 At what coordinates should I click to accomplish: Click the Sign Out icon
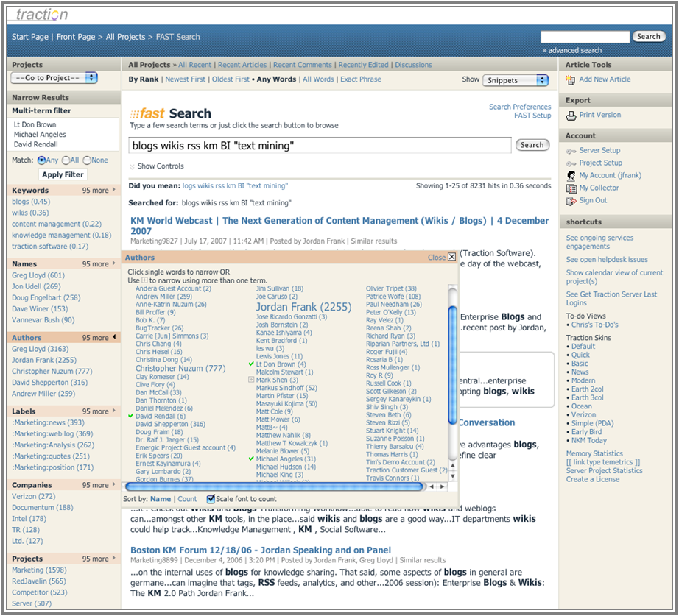(571, 201)
